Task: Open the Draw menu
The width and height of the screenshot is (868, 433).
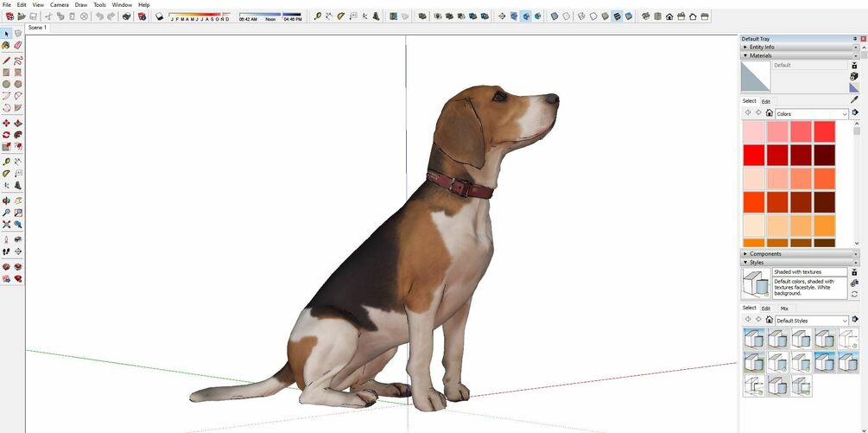Action: (81, 4)
